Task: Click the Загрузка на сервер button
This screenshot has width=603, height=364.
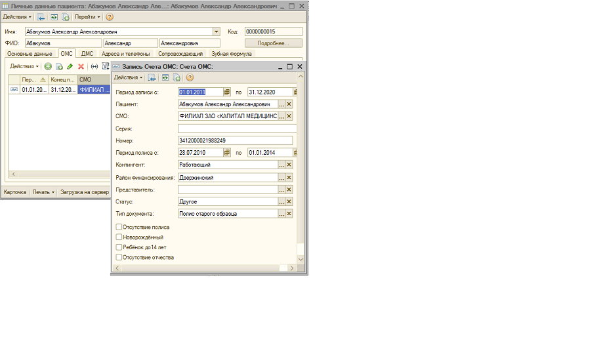Action: point(85,192)
